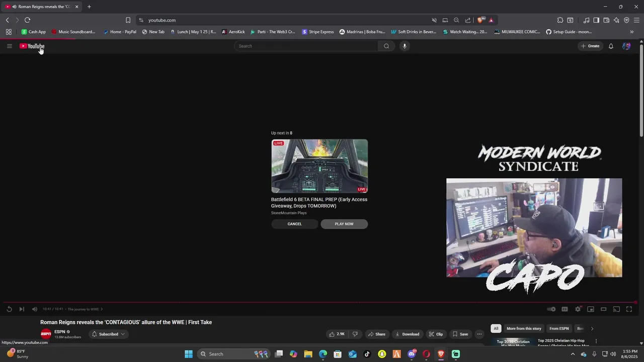The width and height of the screenshot is (644, 362).
Task: Skip to the next video
Action: coord(22,309)
